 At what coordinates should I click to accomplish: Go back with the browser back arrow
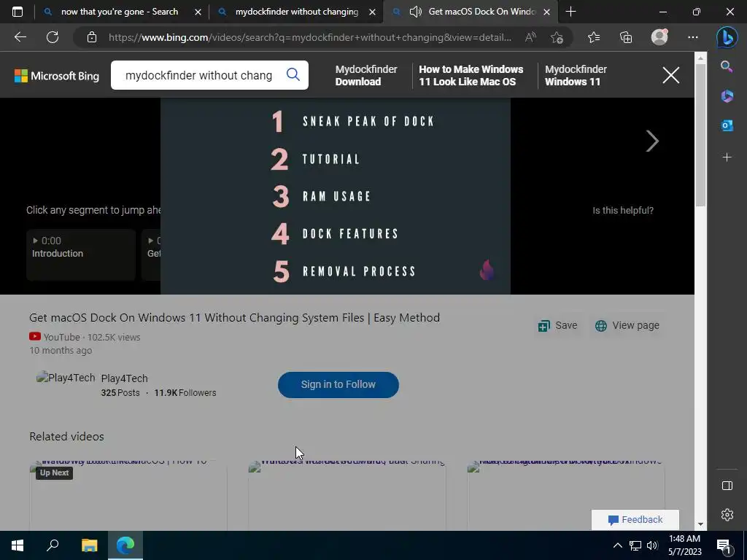[20, 37]
